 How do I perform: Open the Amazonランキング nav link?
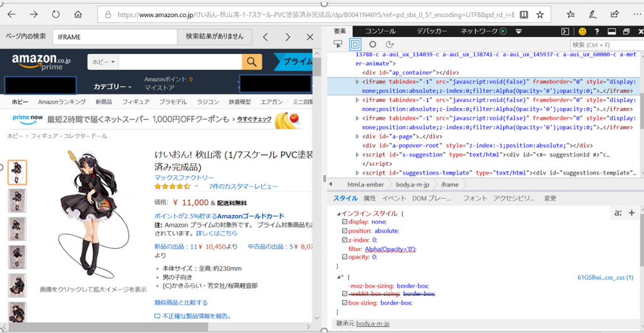pos(62,102)
